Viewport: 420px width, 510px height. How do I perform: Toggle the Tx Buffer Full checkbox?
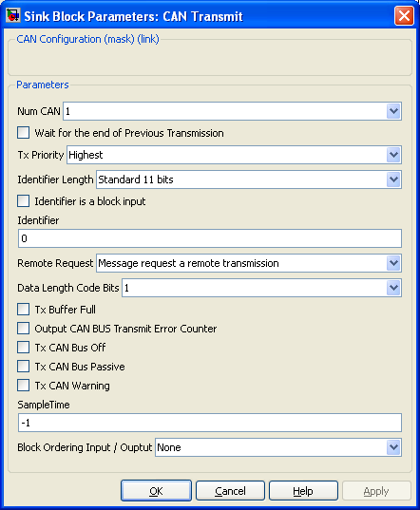point(23,310)
